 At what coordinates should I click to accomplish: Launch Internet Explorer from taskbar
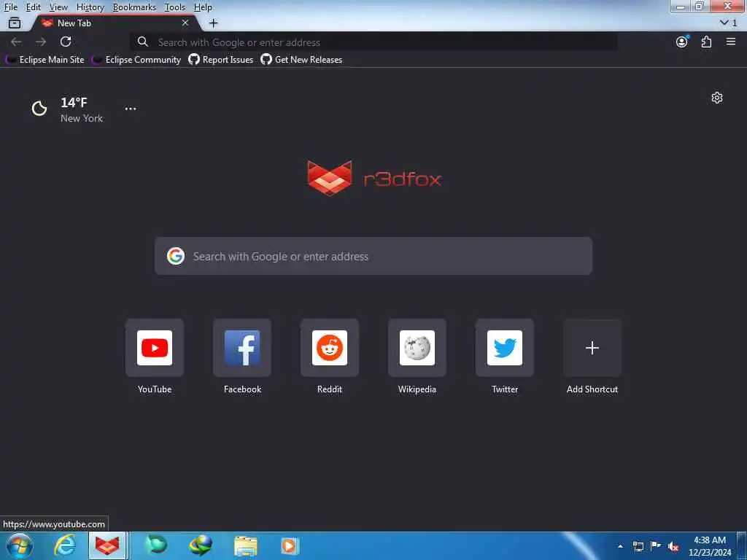64,546
